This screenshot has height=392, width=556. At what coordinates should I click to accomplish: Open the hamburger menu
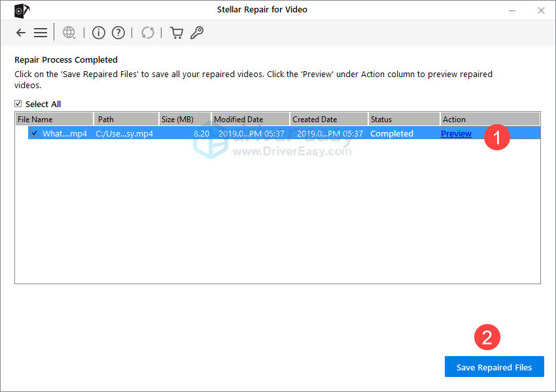41,32
